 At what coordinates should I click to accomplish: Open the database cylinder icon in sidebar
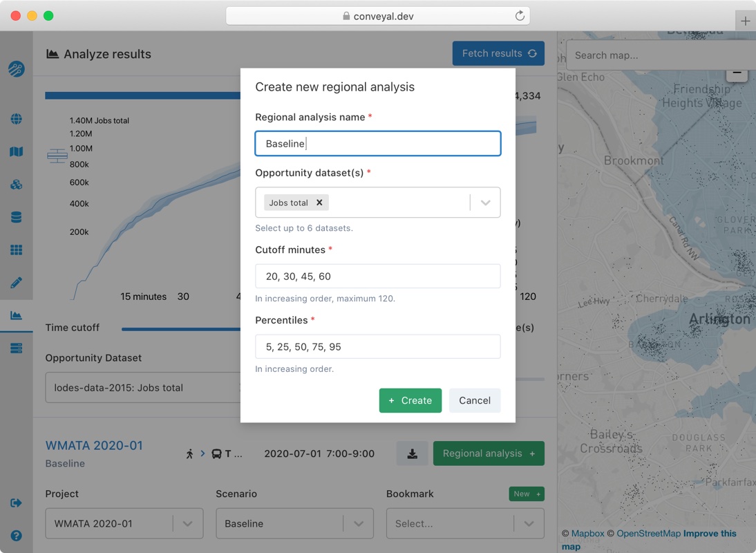pos(17,217)
